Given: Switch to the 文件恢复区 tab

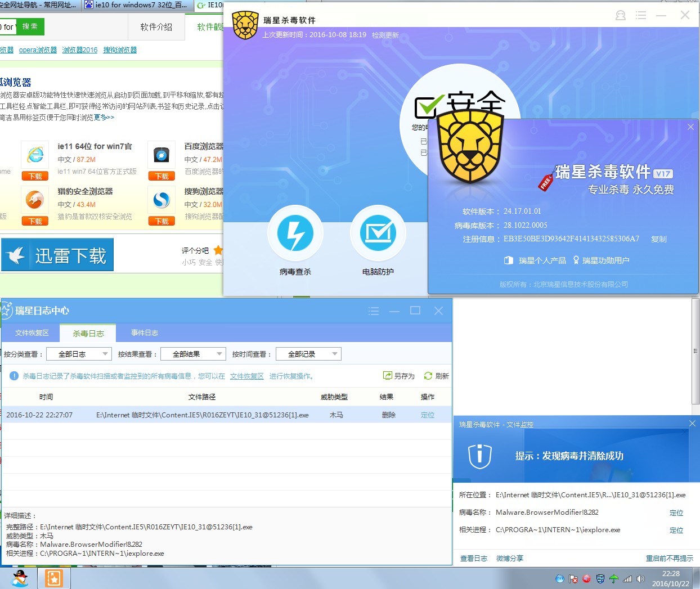Looking at the screenshot, I should [32, 333].
